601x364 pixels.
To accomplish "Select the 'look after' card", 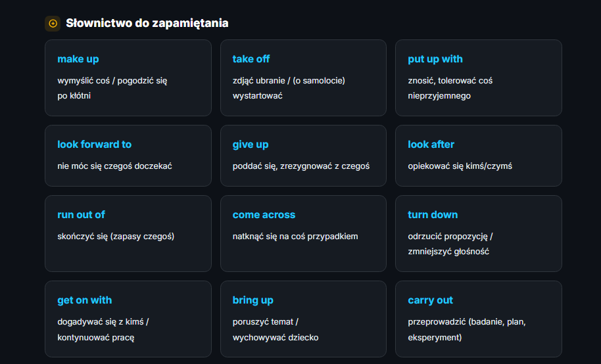I will tap(478, 156).
